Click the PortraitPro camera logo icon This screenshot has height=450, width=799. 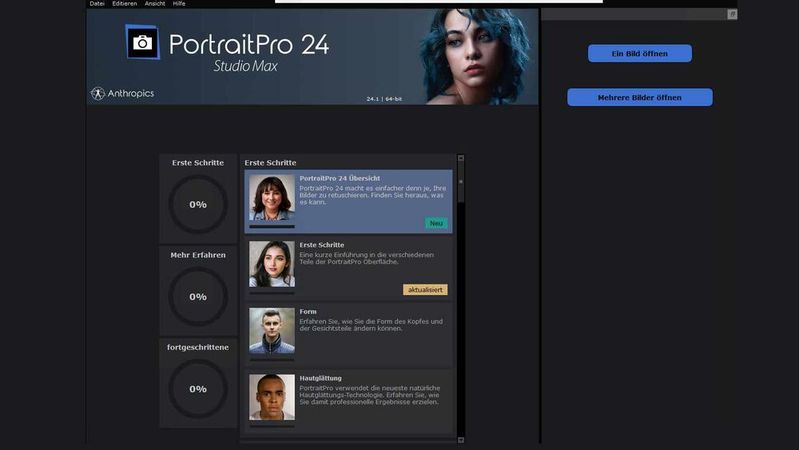142,42
